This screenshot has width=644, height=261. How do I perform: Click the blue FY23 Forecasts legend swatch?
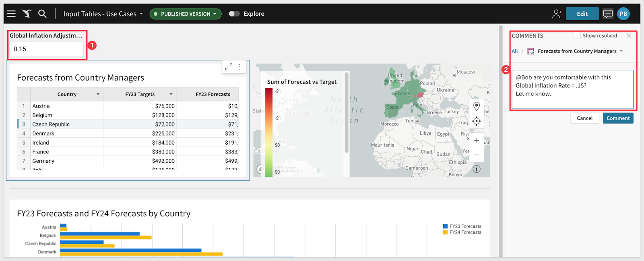[446, 226]
